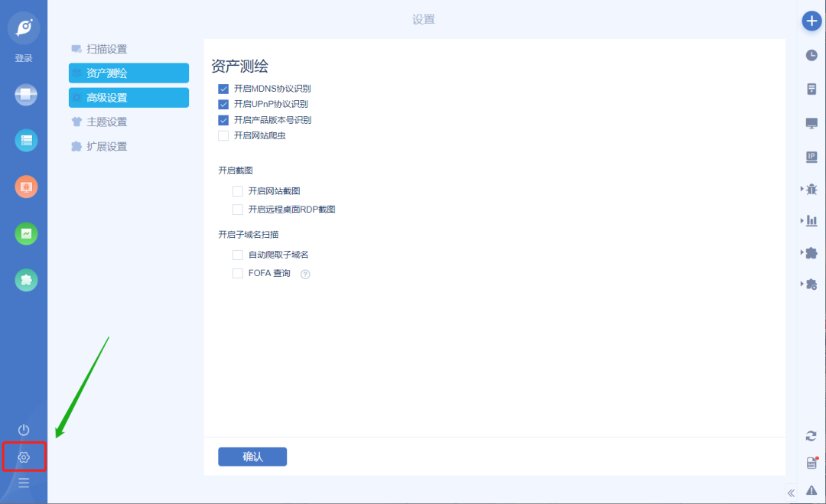Enable 开启网站截图 checkbox
Viewport: 826px width, 504px height.
[238, 191]
